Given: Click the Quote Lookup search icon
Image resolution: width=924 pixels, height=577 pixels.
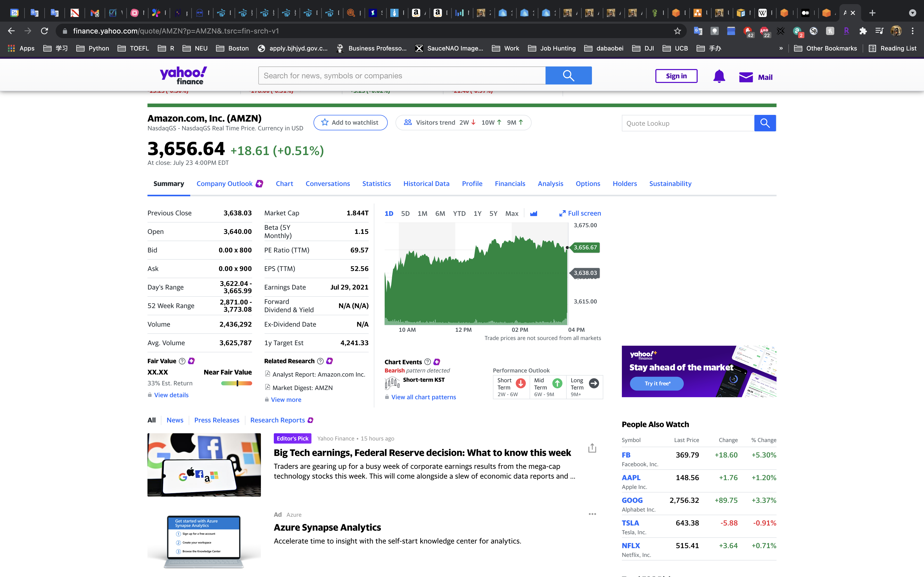Looking at the screenshot, I should coord(765,123).
